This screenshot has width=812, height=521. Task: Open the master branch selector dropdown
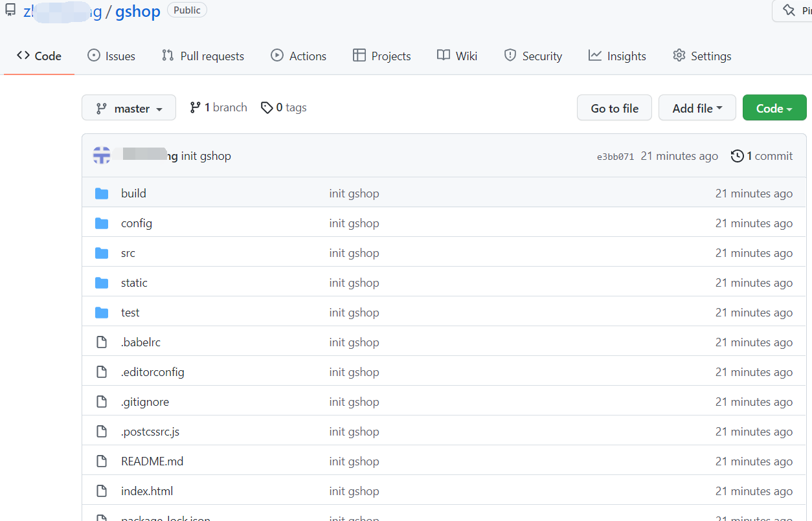click(x=129, y=108)
